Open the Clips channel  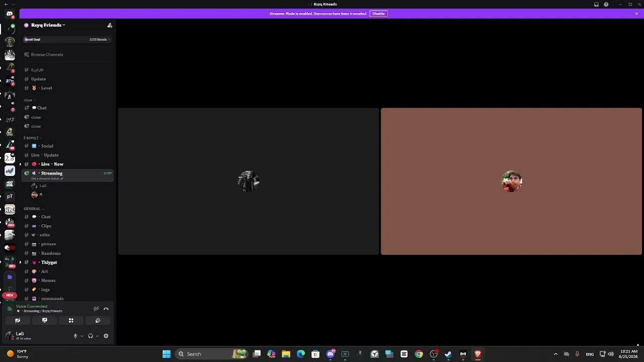pyautogui.click(x=67, y=226)
